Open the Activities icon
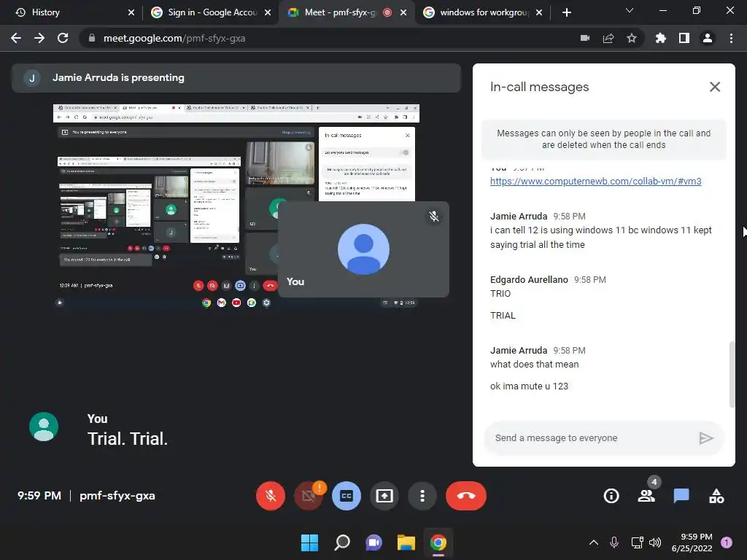 (x=716, y=496)
